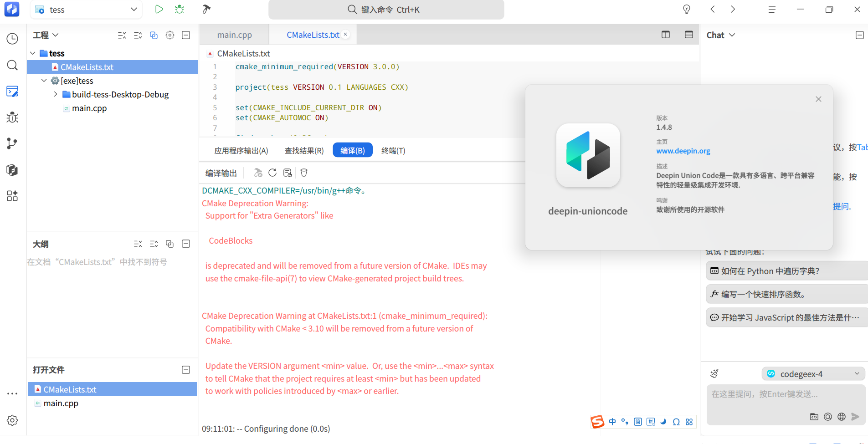Screen dimensions: 868x444
Task: Clear compile output with the trash icon
Action: (x=304, y=173)
